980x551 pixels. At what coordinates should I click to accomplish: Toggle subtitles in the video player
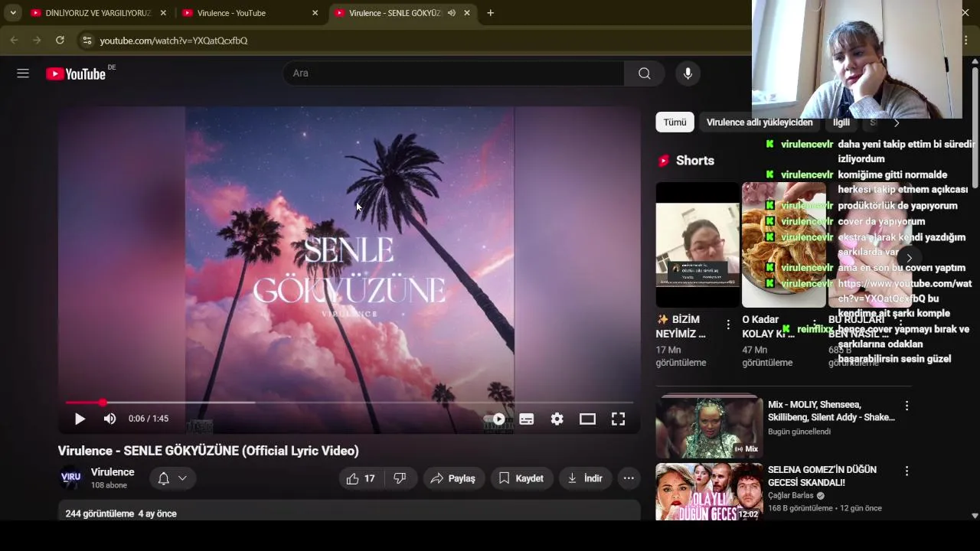click(x=527, y=419)
